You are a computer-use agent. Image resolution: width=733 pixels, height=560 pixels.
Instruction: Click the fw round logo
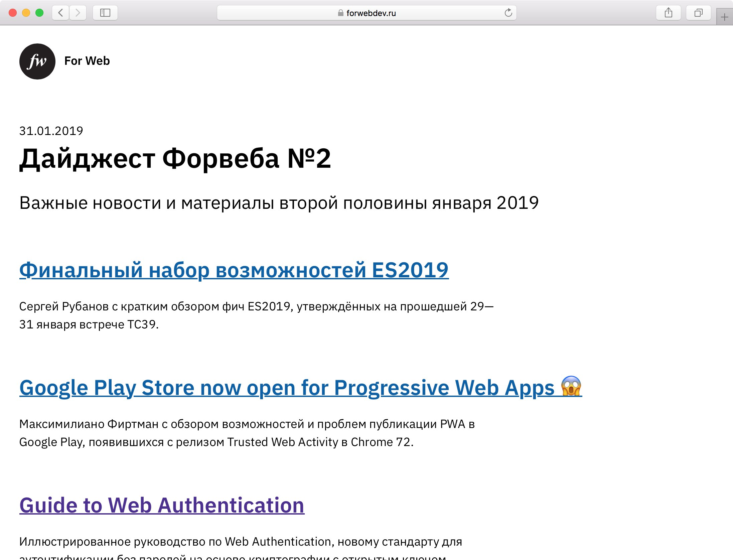37,61
